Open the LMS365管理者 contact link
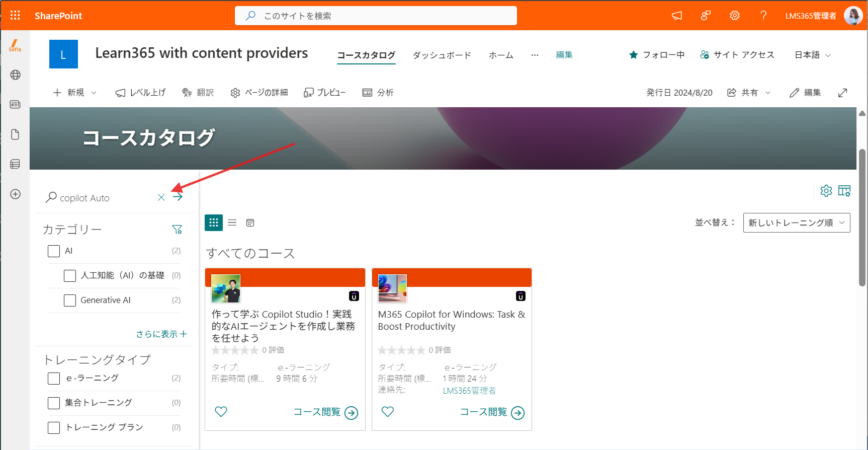 pos(469,391)
